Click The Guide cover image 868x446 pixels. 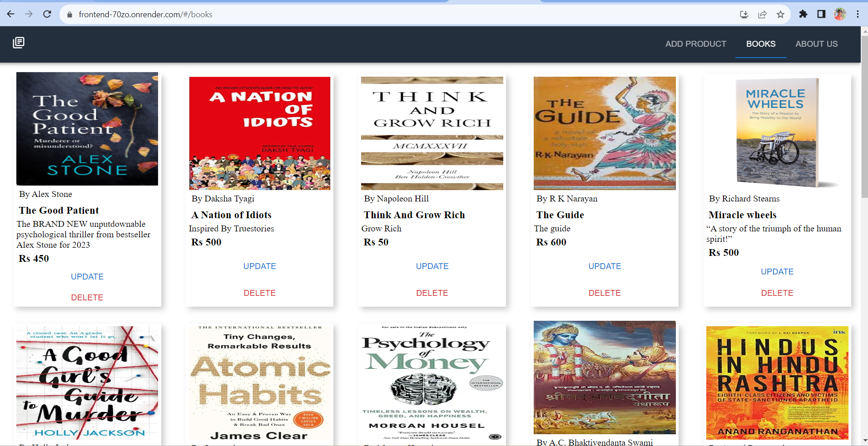[605, 133]
